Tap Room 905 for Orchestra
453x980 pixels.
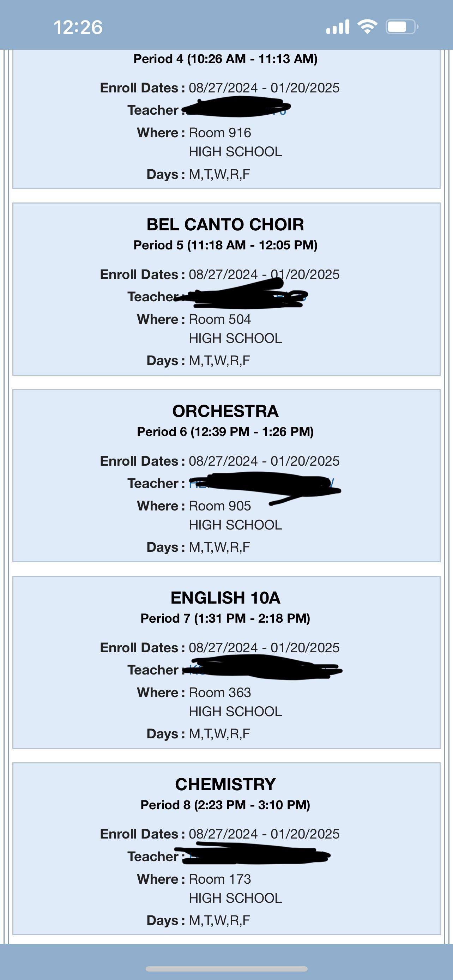[x=221, y=506]
